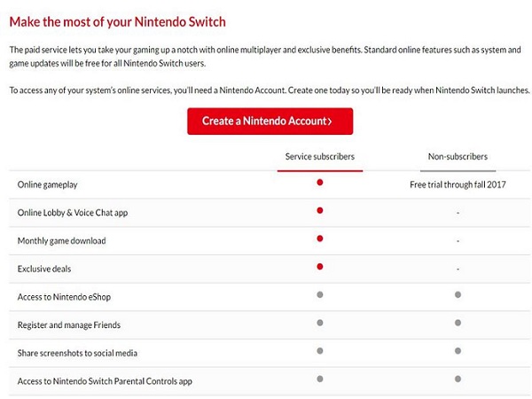Select the Service subscribers column tab

[x=320, y=157]
